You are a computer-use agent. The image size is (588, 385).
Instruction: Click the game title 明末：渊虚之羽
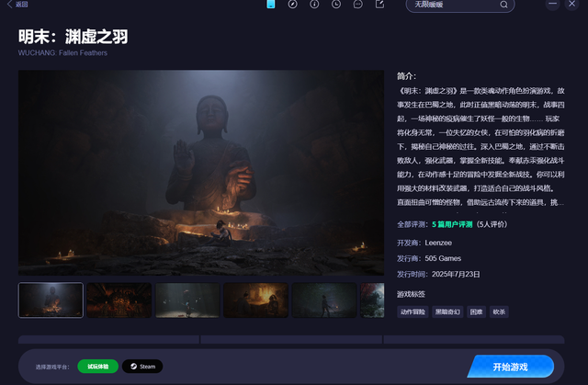tap(73, 37)
